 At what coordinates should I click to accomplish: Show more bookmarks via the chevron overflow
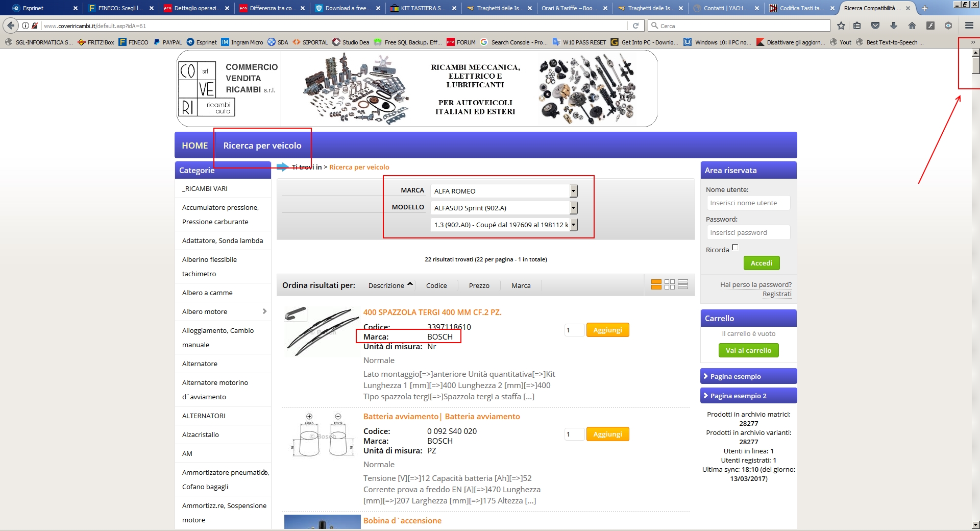[973, 42]
